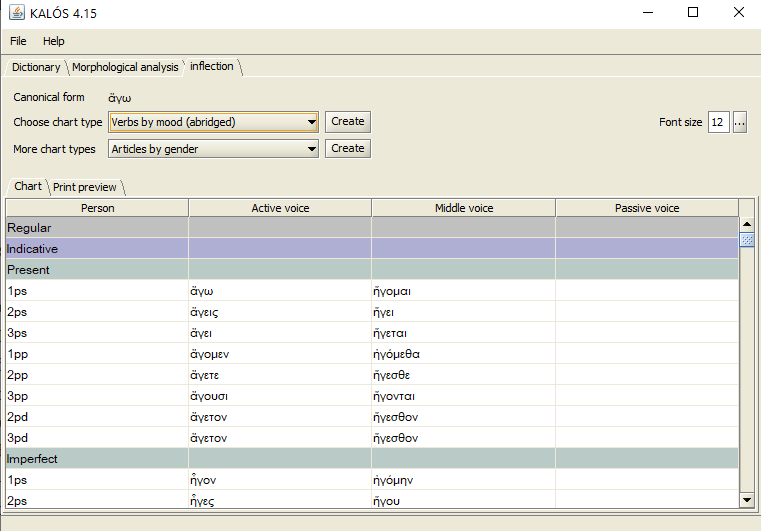Image resolution: width=761 pixels, height=531 pixels.
Task: Switch to the Dictionary tab
Action: point(36,67)
